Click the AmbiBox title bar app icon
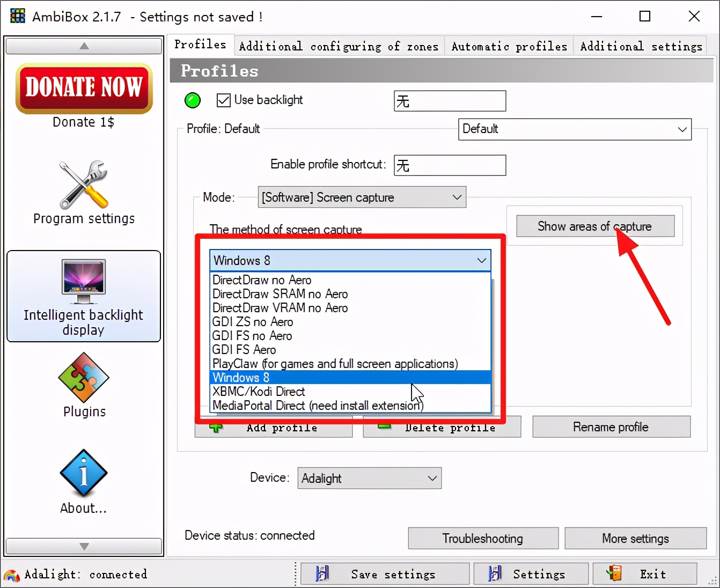 (x=18, y=16)
